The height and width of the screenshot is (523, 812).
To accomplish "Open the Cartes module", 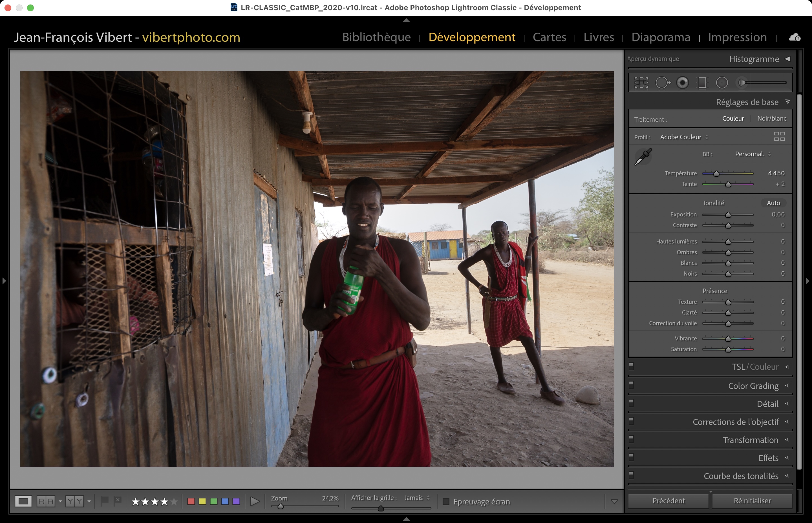I will (x=549, y=37).
